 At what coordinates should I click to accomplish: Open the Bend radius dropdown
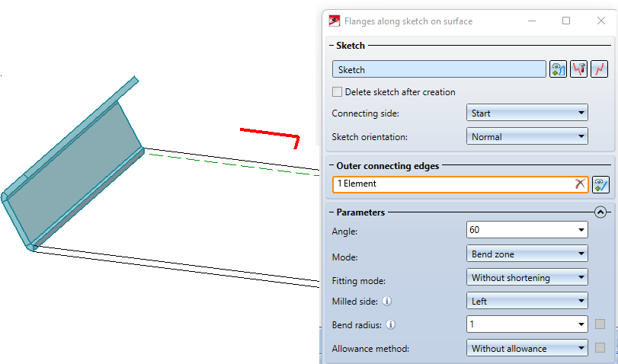[581, 324]
